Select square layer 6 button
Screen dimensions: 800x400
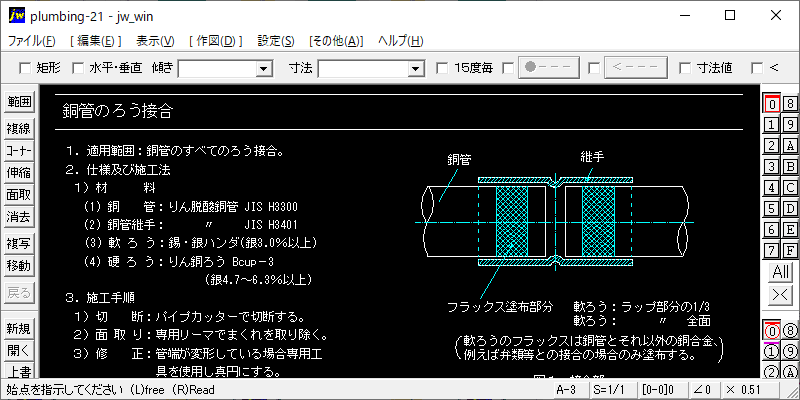(x=772, y=230)
